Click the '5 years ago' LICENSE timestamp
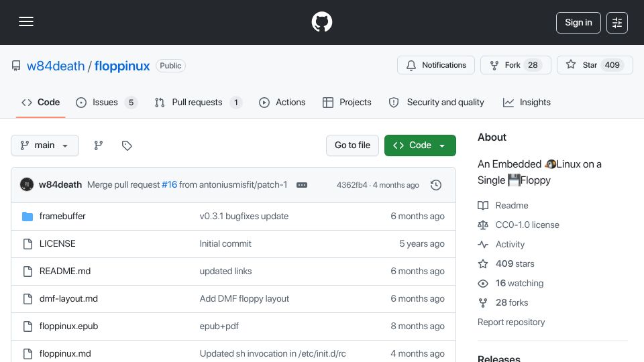The width and height of the screenshot is (644, 362). click(x=422, y=244)
